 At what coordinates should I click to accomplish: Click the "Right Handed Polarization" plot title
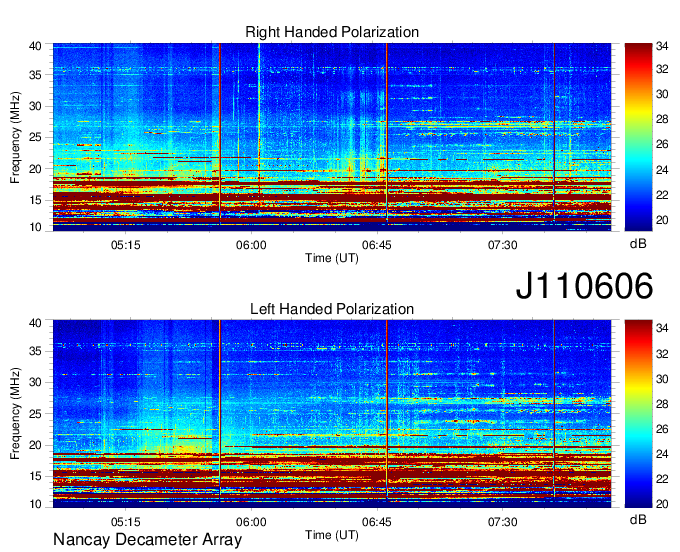[332, 32]
